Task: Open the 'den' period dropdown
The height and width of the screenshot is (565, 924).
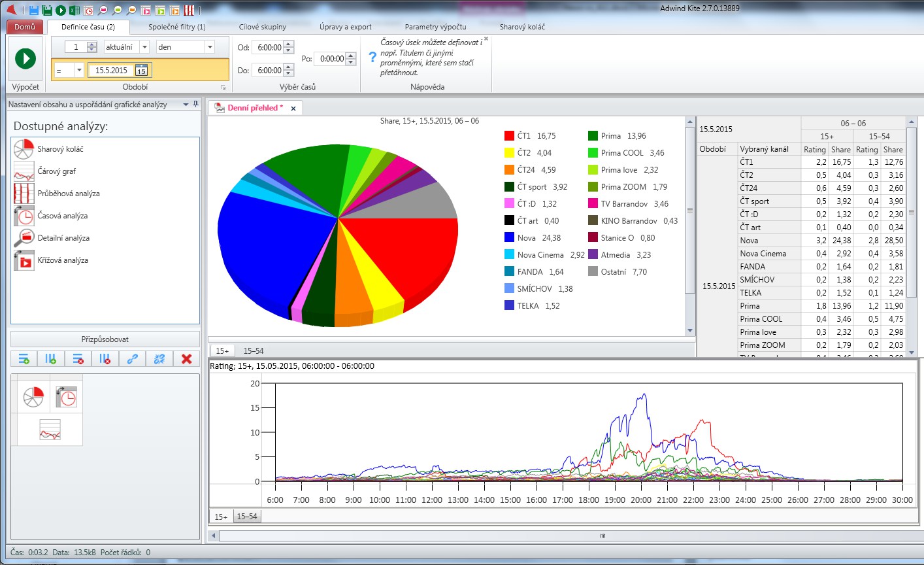Action: (210, 47)
